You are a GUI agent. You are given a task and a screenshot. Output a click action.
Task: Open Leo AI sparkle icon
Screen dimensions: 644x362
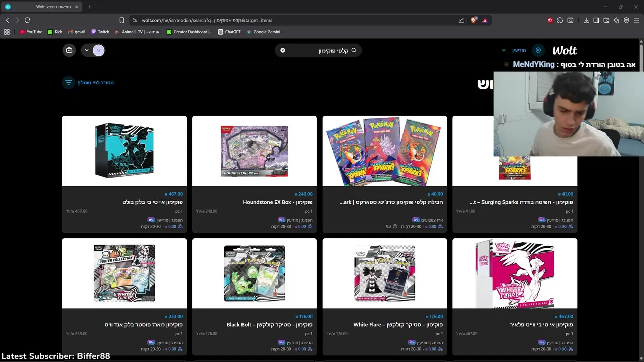pos(616,20)
